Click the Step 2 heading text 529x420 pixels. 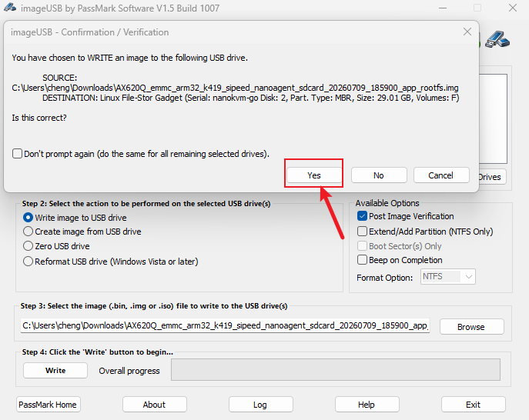(x=146, y=204)
